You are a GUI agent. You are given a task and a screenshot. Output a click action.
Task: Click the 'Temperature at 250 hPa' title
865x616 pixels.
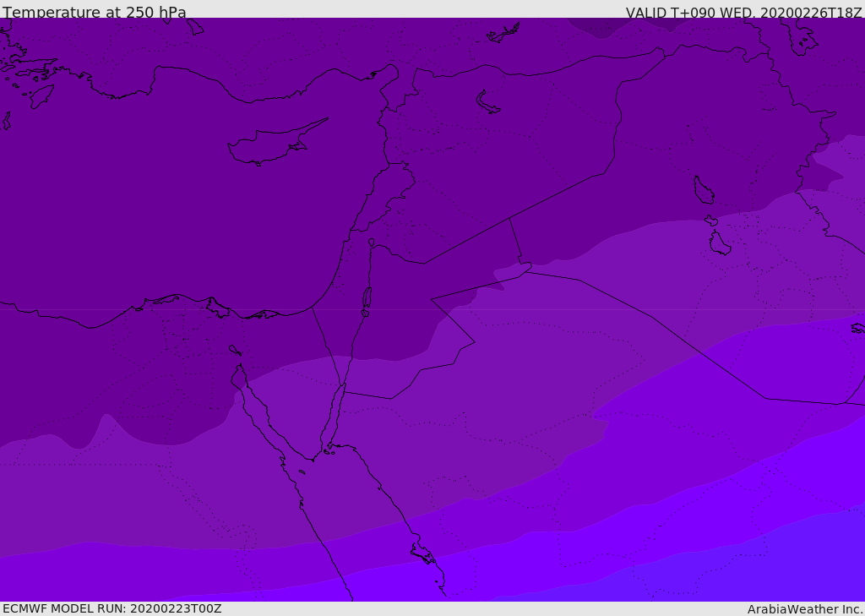[95, 12]
